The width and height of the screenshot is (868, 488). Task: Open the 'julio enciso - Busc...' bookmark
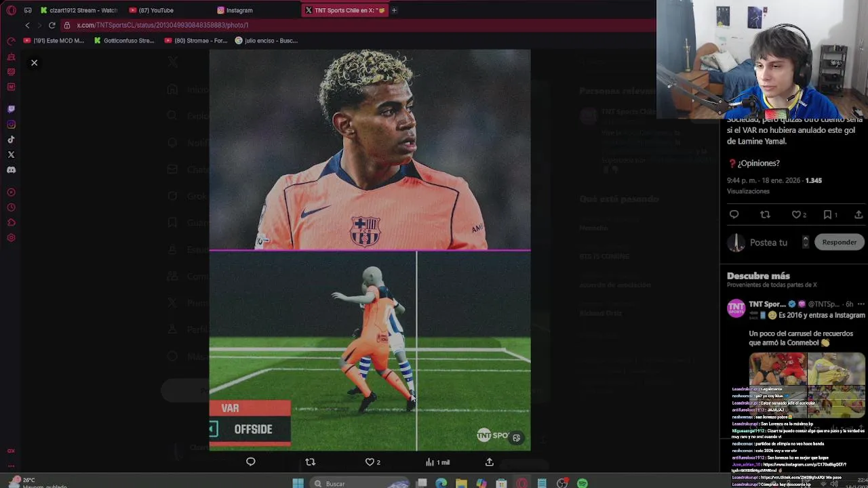click(266, 41)
